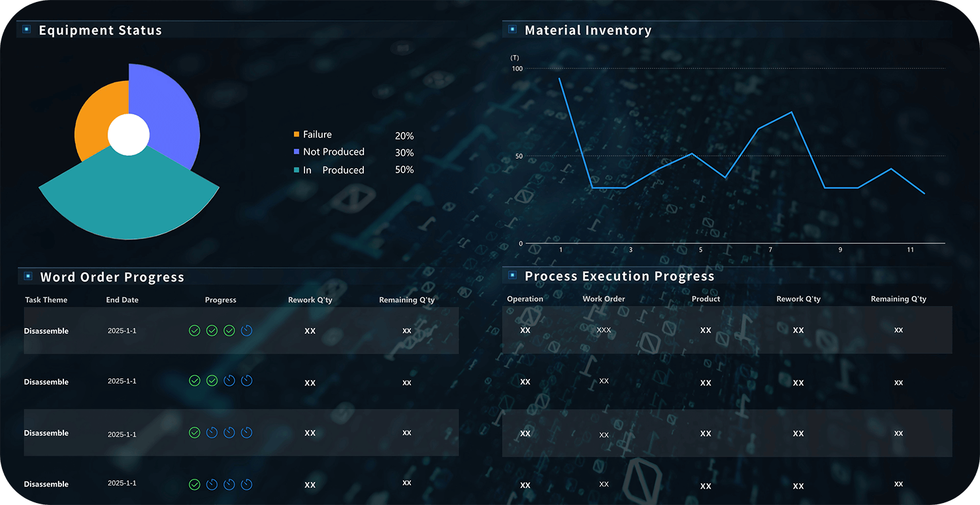Click the Equipment Status panel header icon
Screen dimensions: 980x505
click(x=27, y=29)
